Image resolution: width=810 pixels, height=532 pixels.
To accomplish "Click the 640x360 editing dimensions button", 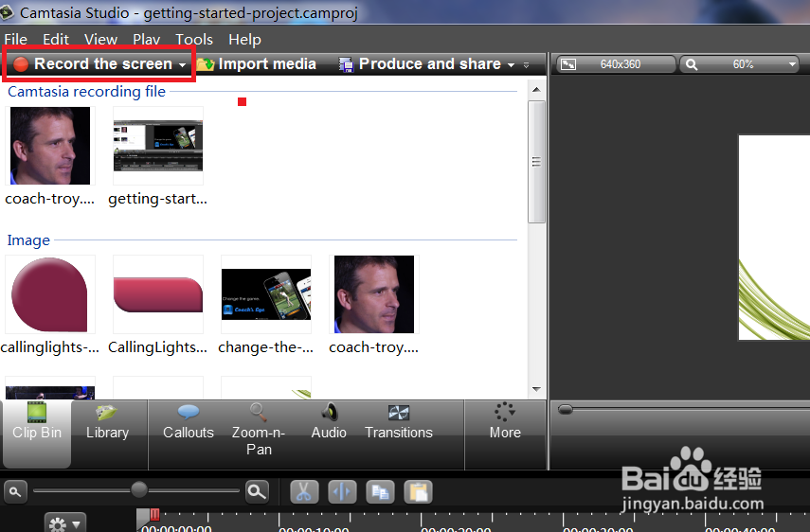I will pos(616,64).
